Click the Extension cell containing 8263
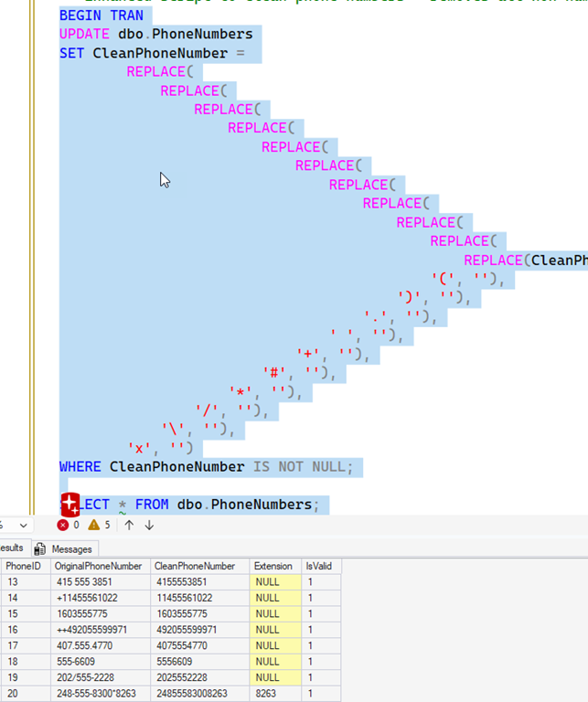 [267, 694]
